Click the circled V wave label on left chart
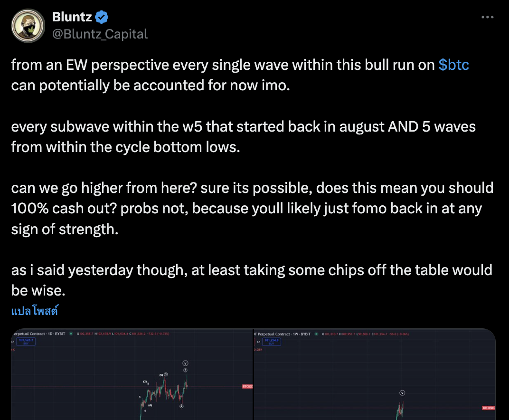 tap(185, 363)
